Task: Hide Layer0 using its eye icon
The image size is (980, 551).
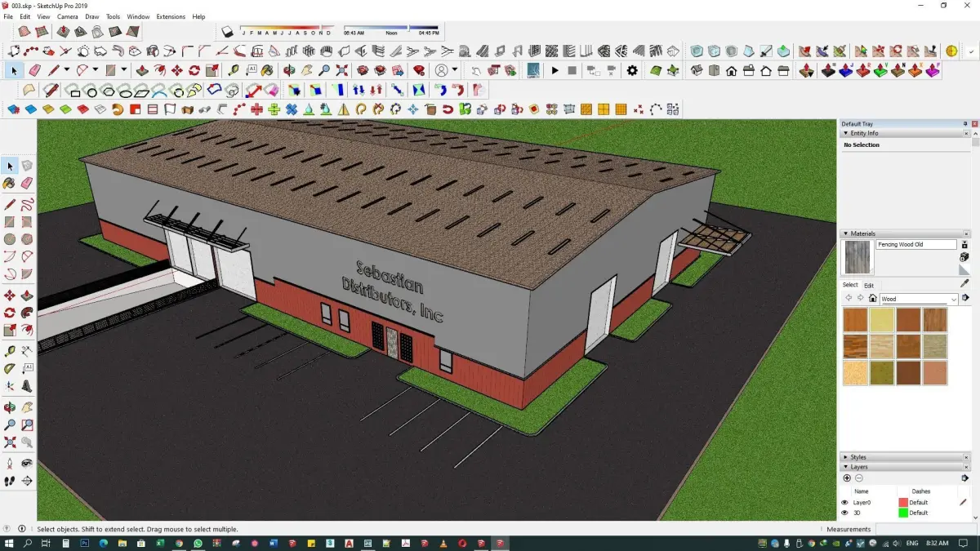Action: coord(844,503)
